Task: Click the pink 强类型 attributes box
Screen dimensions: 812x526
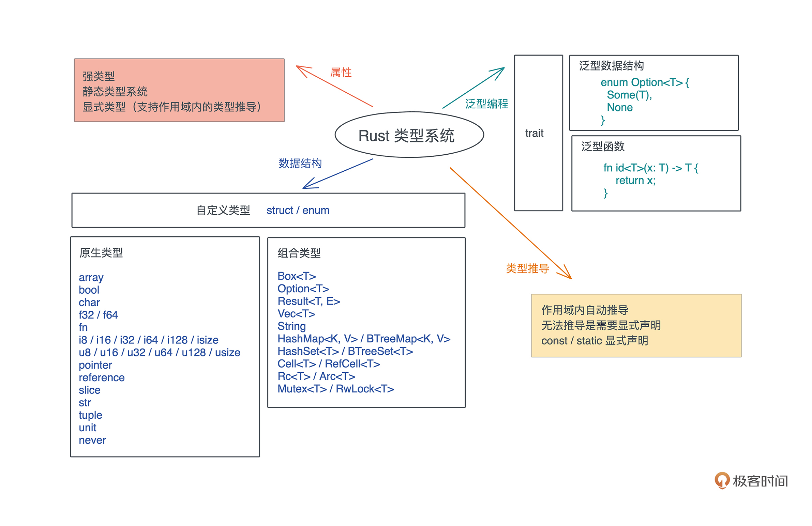Action: point(179,90)
